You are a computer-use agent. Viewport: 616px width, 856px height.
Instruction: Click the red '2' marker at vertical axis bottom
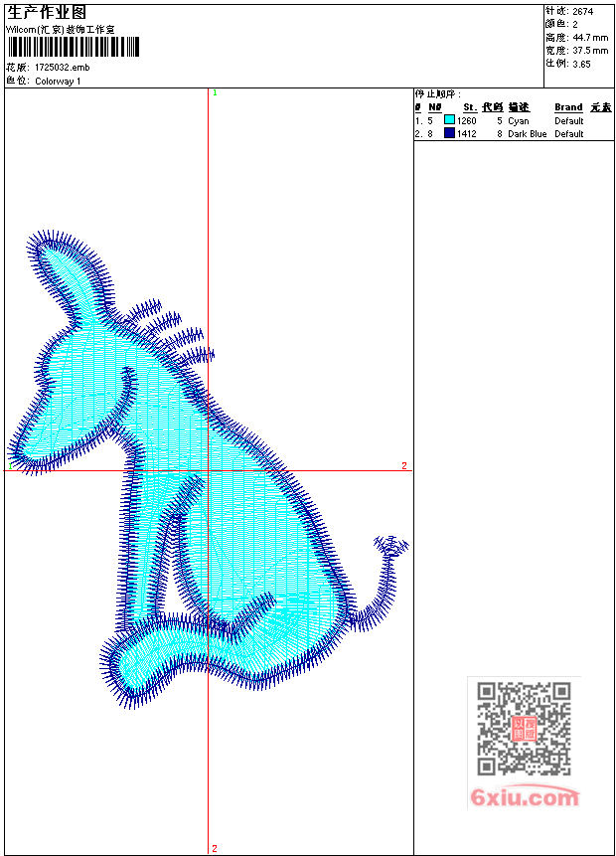pyautogui.click(x=215, y=848)
